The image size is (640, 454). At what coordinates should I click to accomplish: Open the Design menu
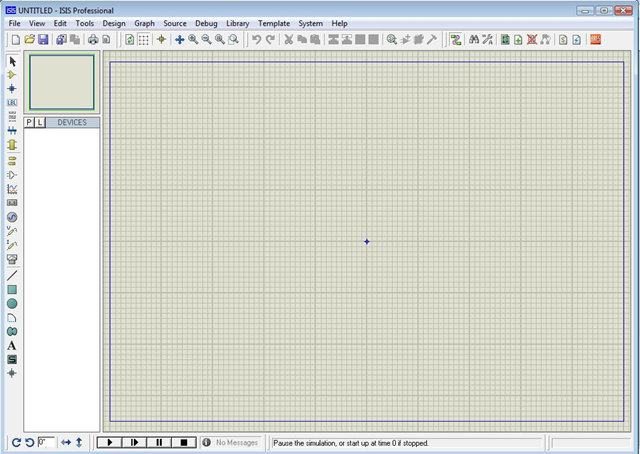[x=114, y=23]
